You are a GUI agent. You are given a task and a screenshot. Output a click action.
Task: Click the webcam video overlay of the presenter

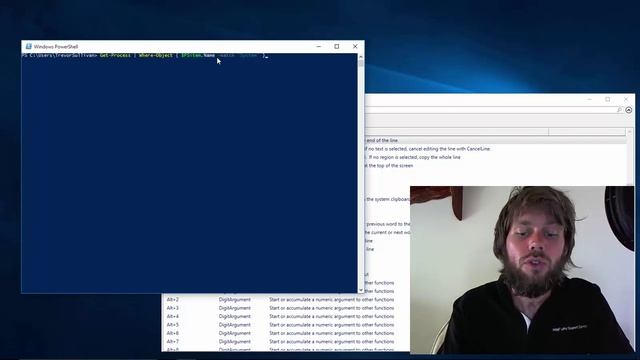tap(522, 270)
